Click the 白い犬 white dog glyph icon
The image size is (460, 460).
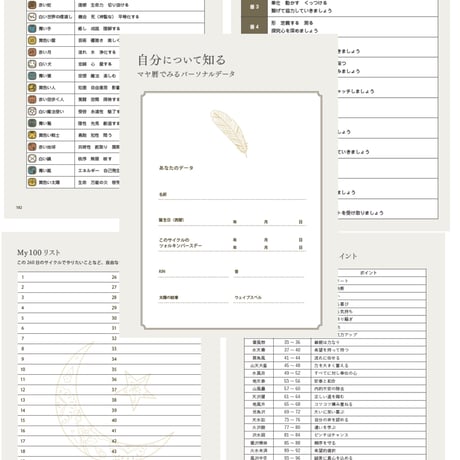(32, 64)
